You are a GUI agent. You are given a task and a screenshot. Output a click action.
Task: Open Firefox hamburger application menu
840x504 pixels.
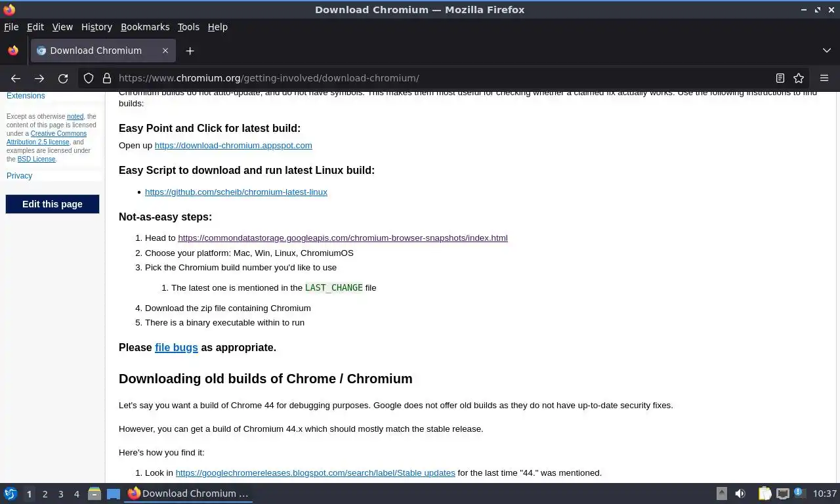(x=824, y=78)
